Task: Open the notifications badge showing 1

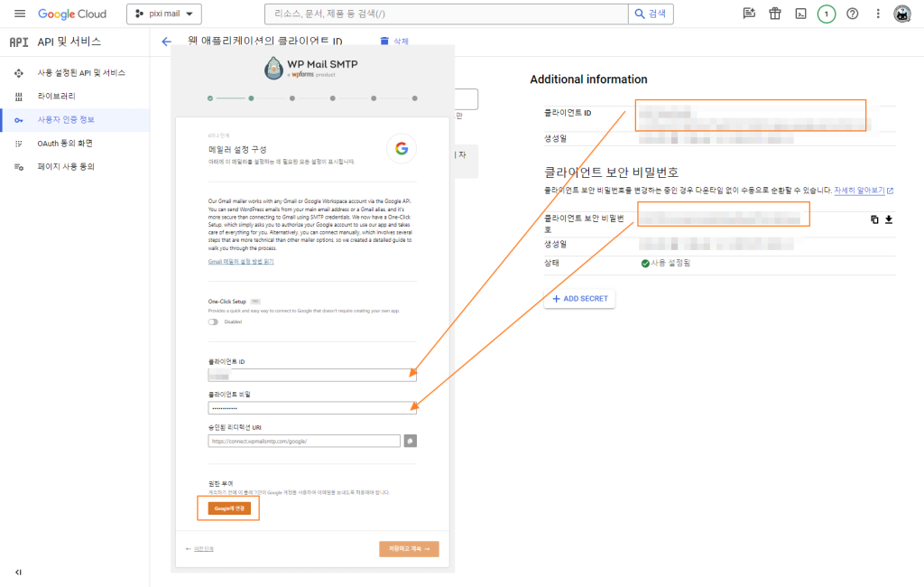Action: (826, 14)
